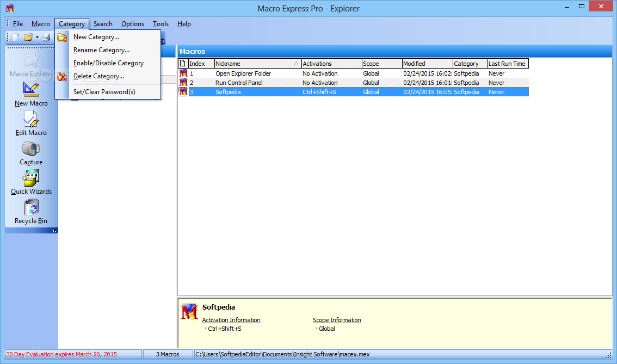Click the Macros panel header
The image size is (617, 364).
(x=394, y=51)
